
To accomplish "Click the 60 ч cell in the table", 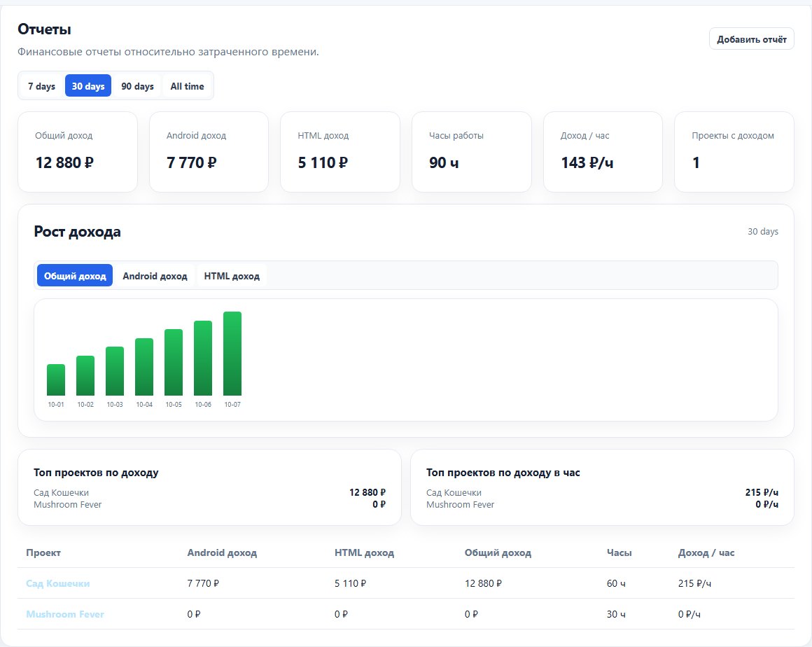I will coord(616,583).
